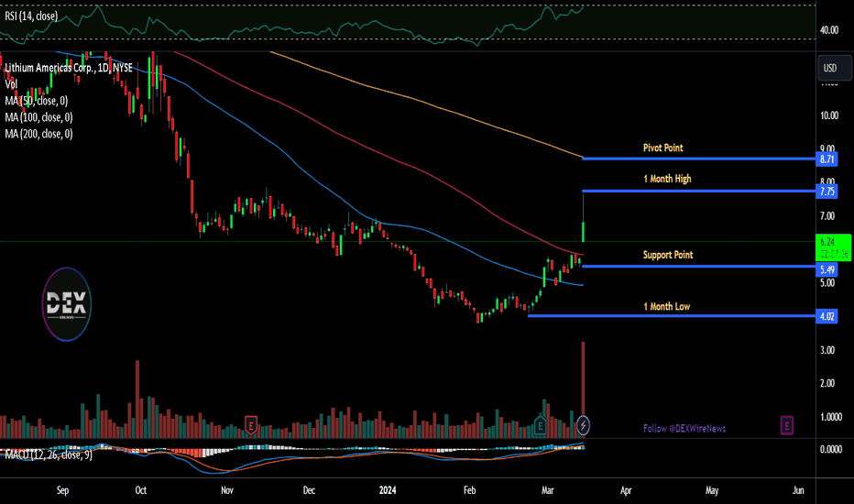Click the 7.00 price axis label
Viewport: 854px width, 504px height.
click(827, 216)
